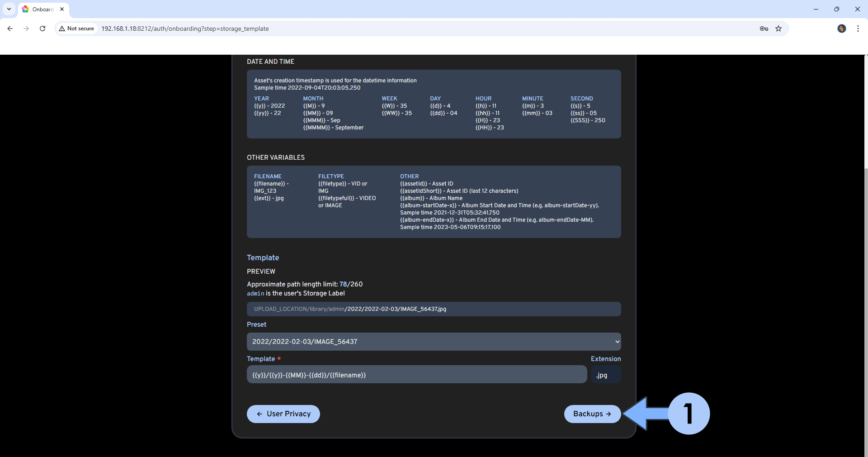
Task: Reload the onboarding page
Action: click(42, 29)
